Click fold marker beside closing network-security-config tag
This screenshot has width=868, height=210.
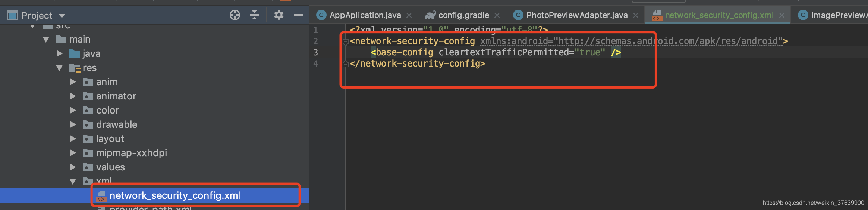point(346,64)
